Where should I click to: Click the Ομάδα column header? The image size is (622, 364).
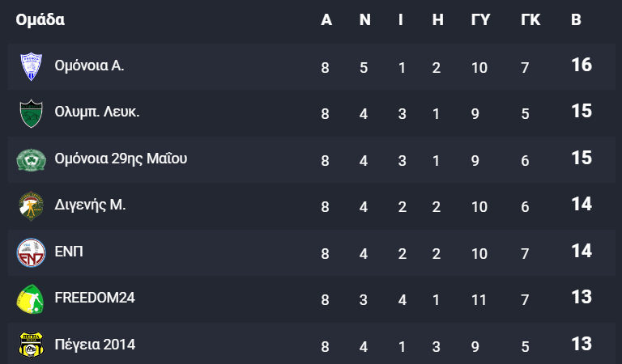point(40,19)
